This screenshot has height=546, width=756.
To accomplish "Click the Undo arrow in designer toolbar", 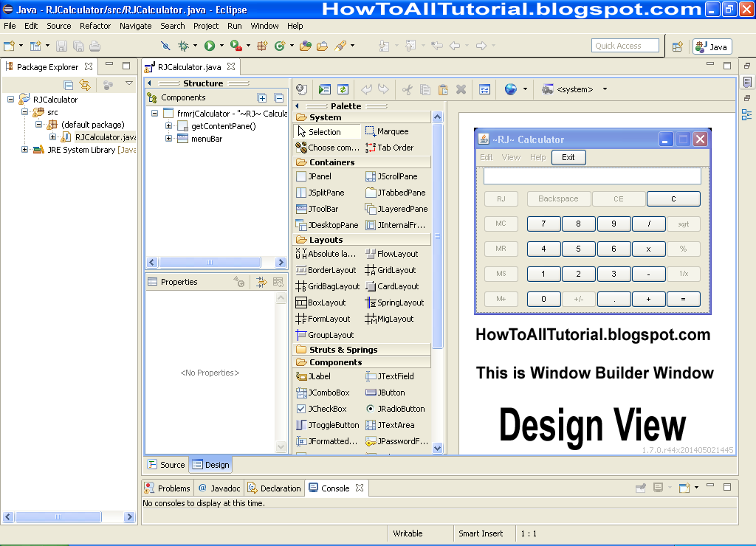I will click(366, 89).
